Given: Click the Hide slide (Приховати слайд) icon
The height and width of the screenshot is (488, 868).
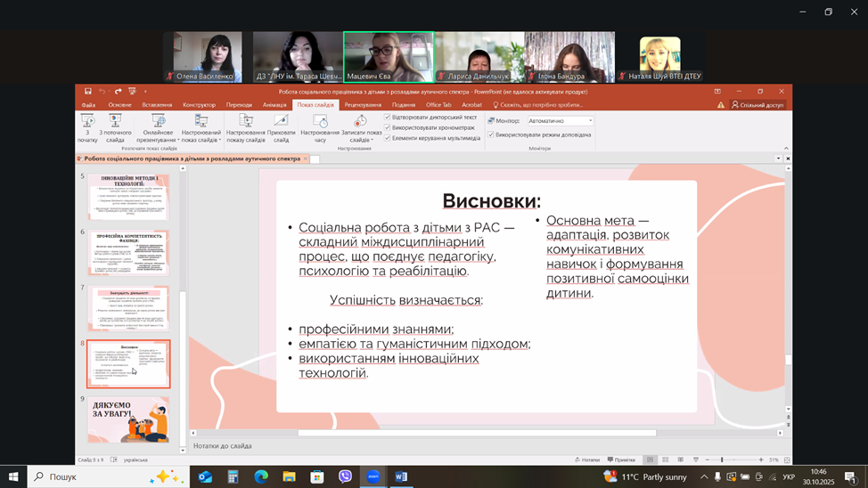Looking at the screenshot, I should pyautogui.click(x=281, y=126).
